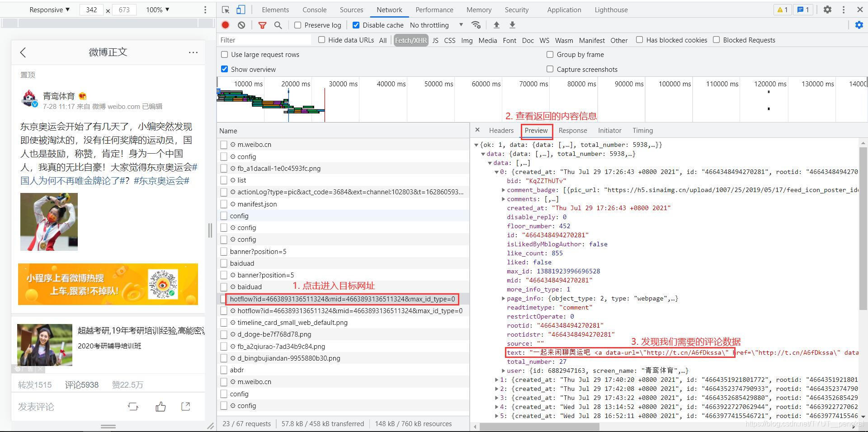Open the athlete photo thumbnail in post
The width and height of the screenshot is (868, 432).
tap(49, 222)
